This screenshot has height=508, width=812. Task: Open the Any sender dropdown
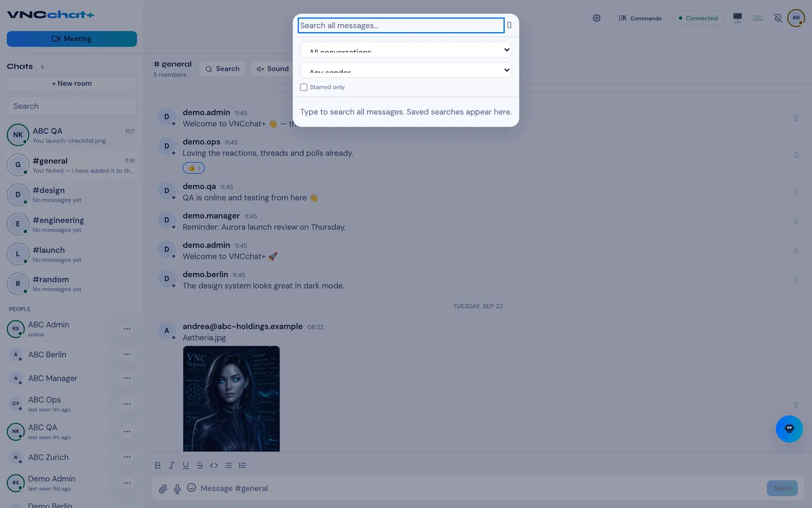406,70
